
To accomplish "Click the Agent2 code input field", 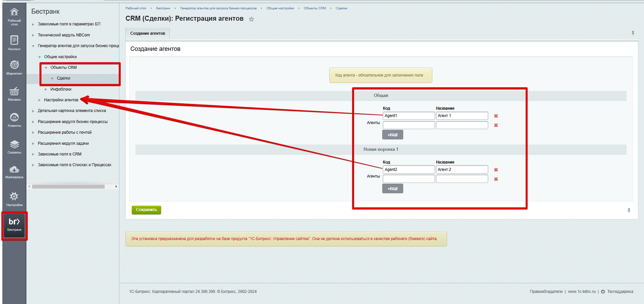I will pos(408,170).
